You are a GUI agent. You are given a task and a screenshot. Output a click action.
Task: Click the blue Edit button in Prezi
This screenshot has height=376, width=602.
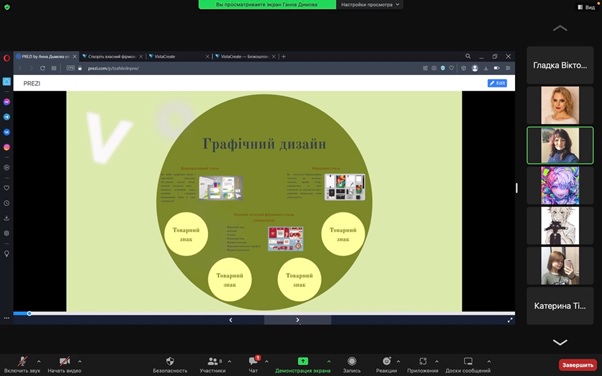pos(497,83)
